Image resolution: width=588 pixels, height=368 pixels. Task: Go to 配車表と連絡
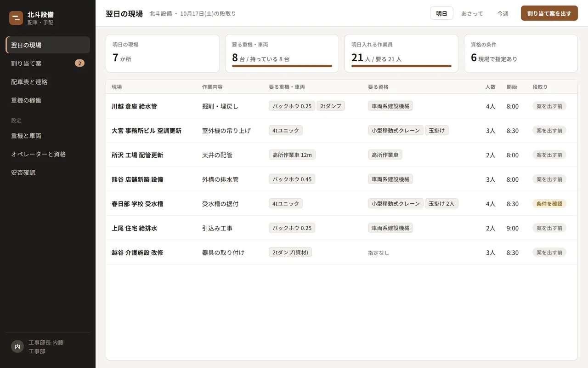[48, 82]
